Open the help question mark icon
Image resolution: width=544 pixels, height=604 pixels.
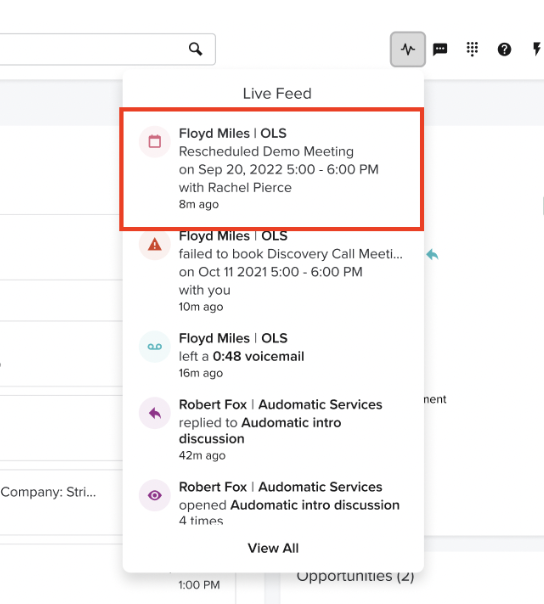pos(504,49)
